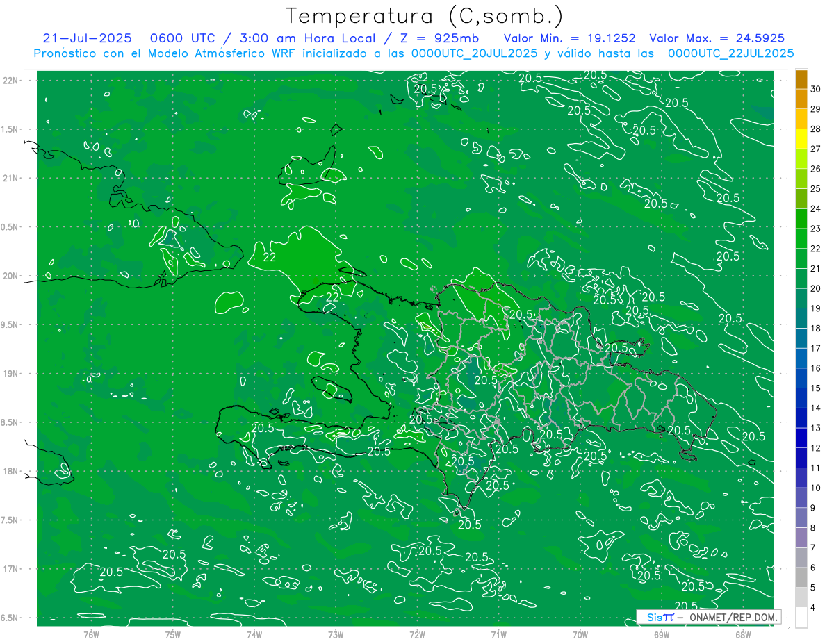The width and height of the screenshot is (834, 644).
Task: Pick the light gray swatch between 4 and 5
Action: pyautogui.click(x=802, y=597)
